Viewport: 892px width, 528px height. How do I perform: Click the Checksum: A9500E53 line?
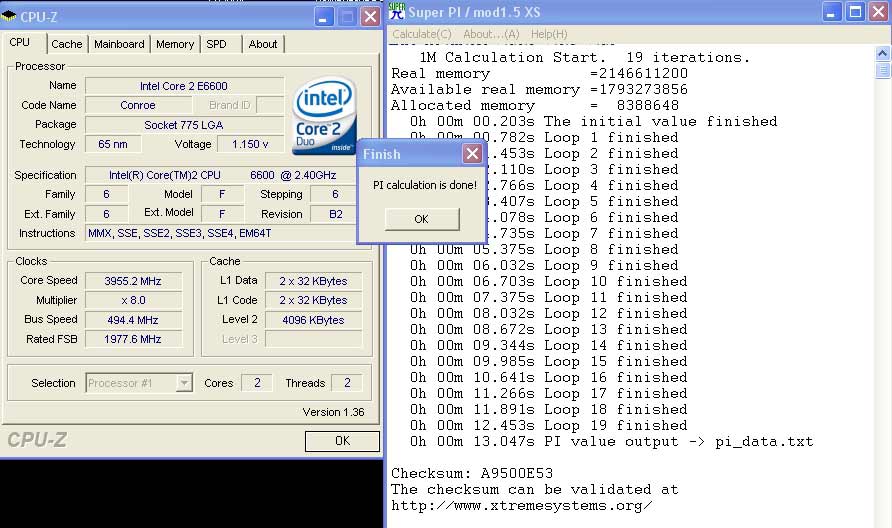[472, 473]
